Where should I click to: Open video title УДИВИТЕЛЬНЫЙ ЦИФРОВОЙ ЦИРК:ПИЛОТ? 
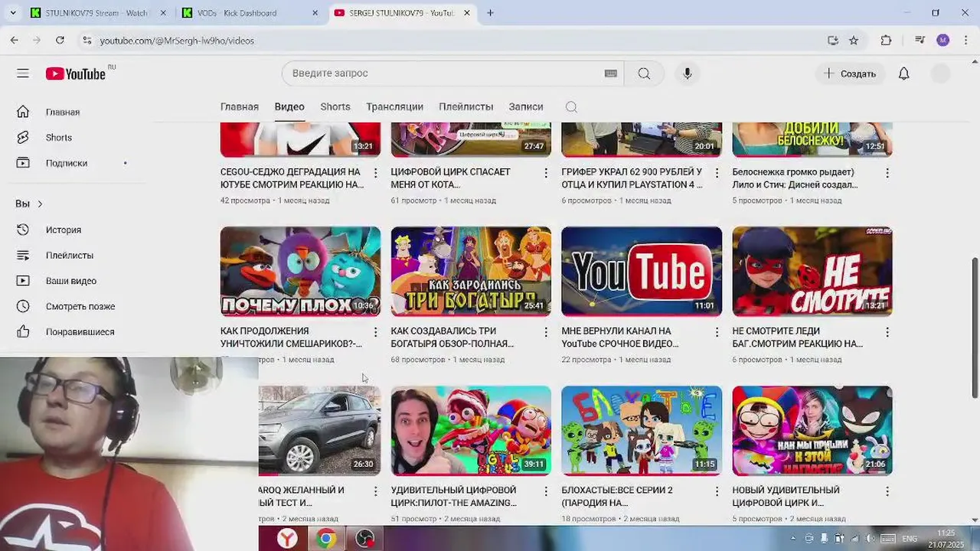tap(454, 496)
